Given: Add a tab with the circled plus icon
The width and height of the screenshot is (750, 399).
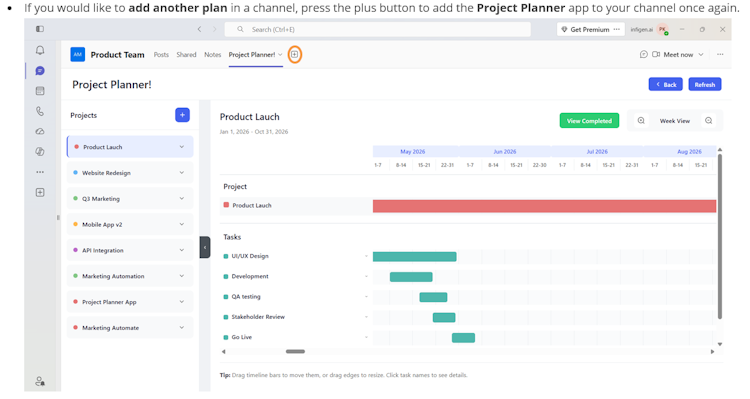Looking at the screenshot, I should [295, 55].
